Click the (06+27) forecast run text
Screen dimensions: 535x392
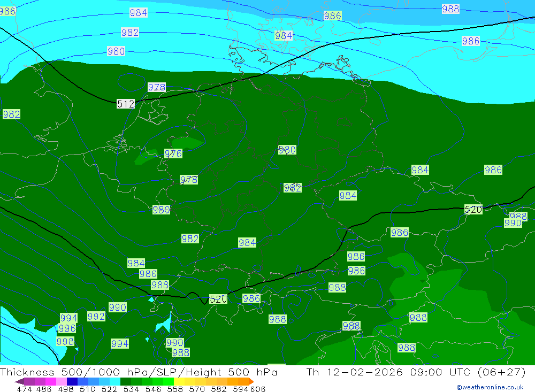click(501, 372)
